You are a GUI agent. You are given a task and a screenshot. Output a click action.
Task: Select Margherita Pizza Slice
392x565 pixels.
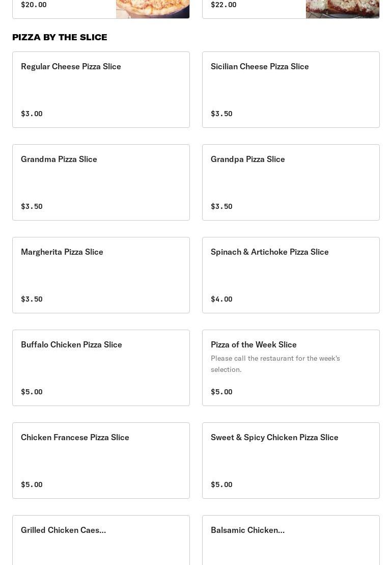101,275
